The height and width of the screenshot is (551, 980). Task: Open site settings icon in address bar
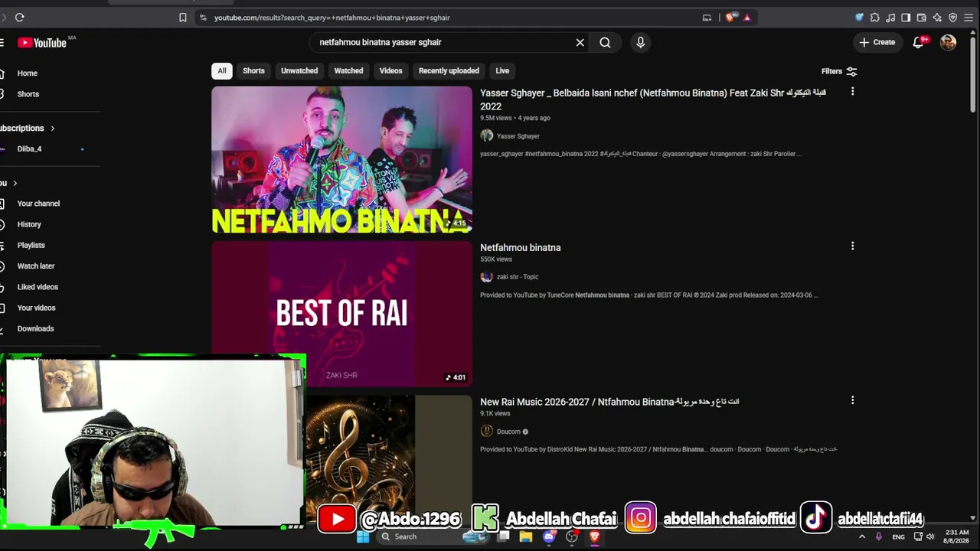coord(203,18)
